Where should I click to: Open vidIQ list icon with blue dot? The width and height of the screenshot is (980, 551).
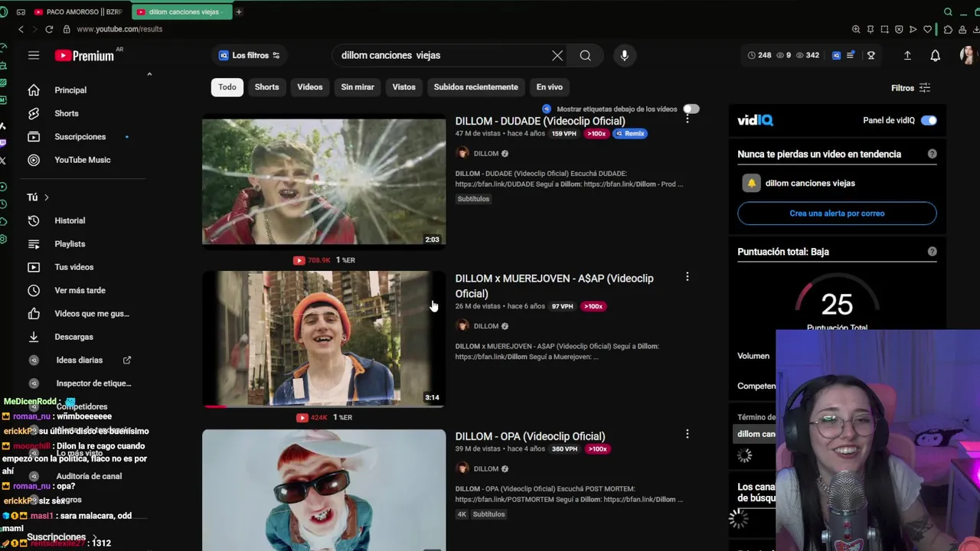tap(850, 55)
